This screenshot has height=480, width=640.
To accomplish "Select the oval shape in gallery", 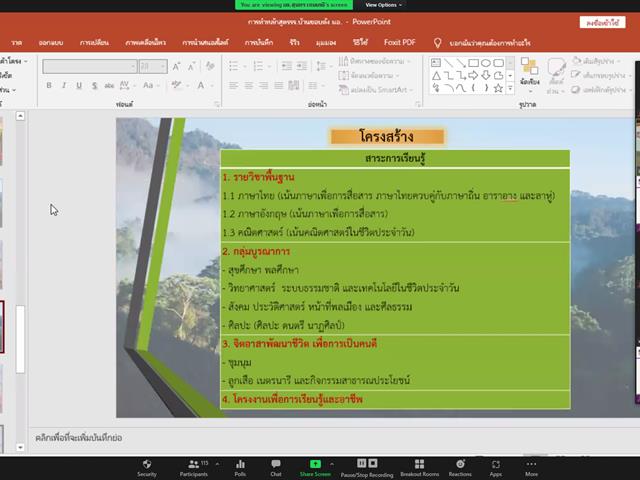I will [x=486, y=63].
